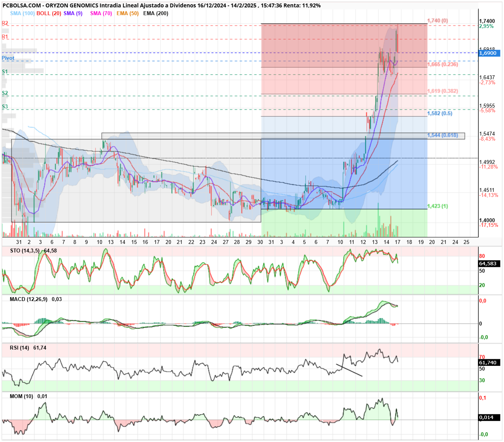
Task: Click the purple SMA (9) legend label
Action: [73, 13]
